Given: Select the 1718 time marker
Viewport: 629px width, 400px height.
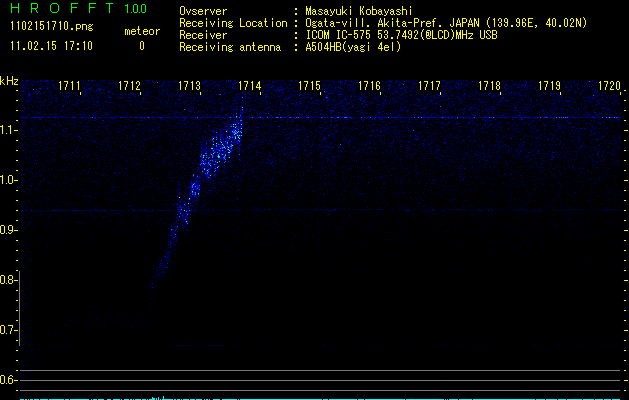Looking at the screenshot, I should click(x=489, y=87).
